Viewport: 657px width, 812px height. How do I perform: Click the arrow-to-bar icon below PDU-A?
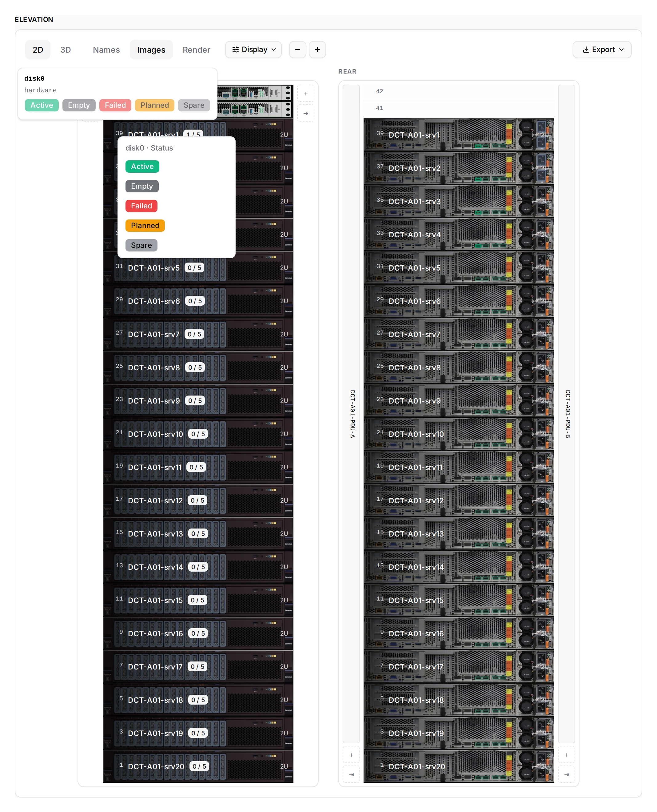point(351,774)
